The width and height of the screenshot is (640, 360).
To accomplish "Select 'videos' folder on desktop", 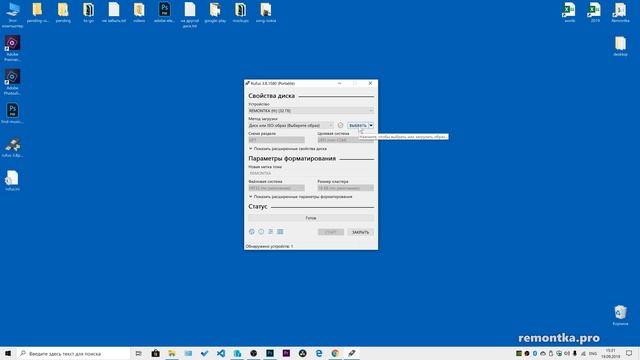I will point(139,12).
